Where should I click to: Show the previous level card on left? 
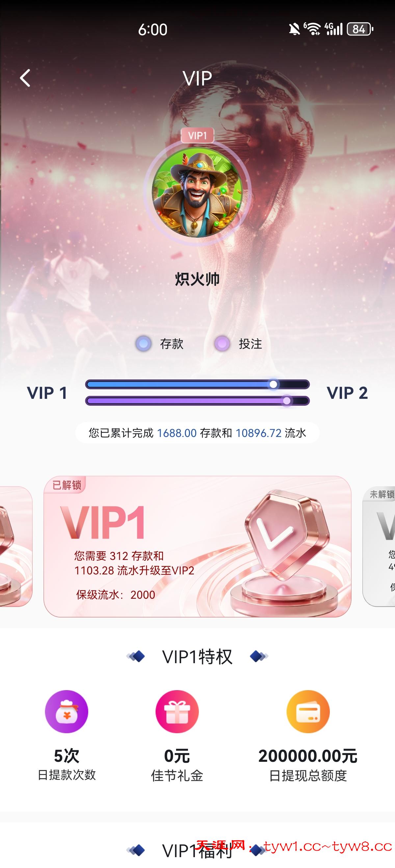(x=16, y=546)
